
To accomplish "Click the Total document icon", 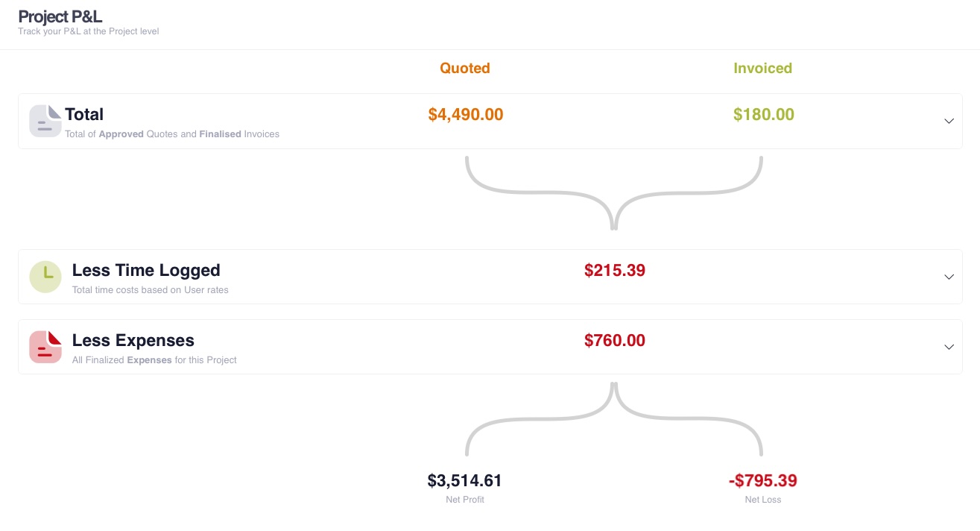I will coord(45,121).
